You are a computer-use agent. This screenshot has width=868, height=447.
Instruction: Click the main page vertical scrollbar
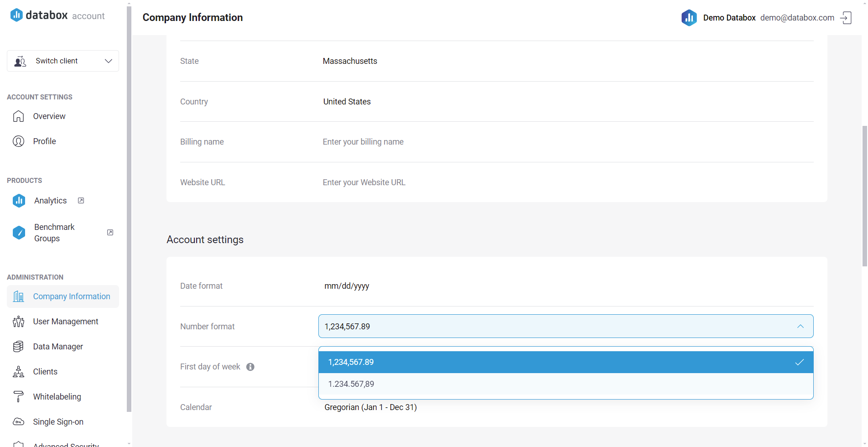click(x=864, y=196)
